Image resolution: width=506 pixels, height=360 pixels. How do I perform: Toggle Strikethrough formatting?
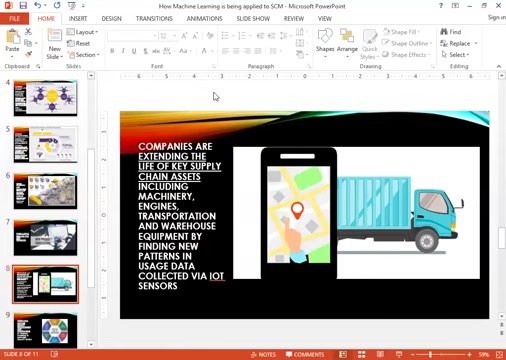(156, 51)
